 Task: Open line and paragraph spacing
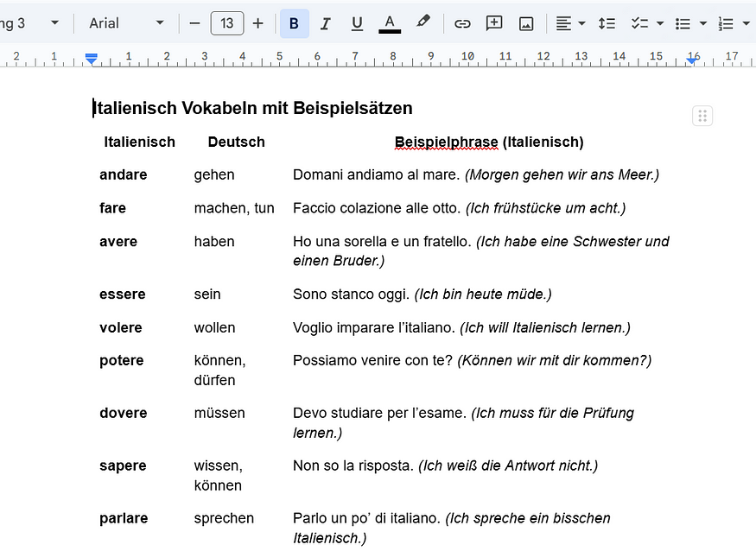[607, 23]
